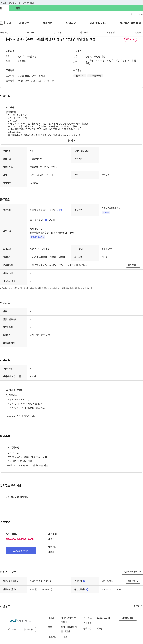Click the 자이C&A company logo
Viewport: 143px width, 644px height.
[21, 621]
